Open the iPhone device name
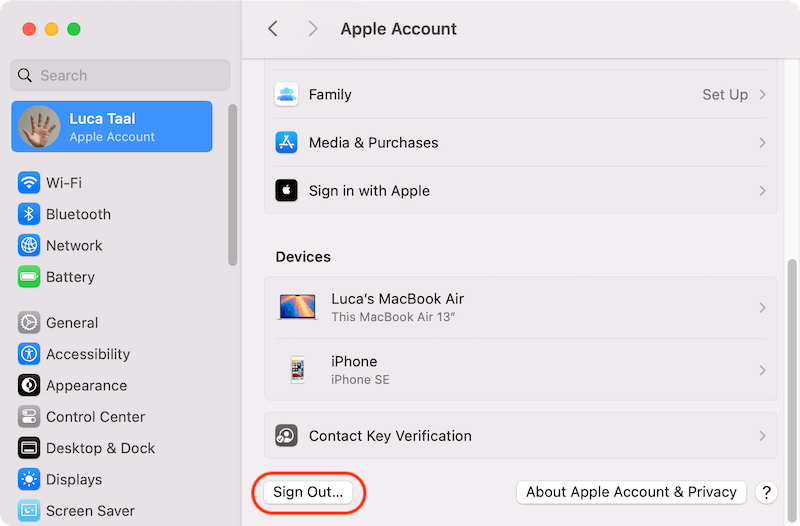The height and width of the screenshot is (526, 800). [x=354, y=361]
